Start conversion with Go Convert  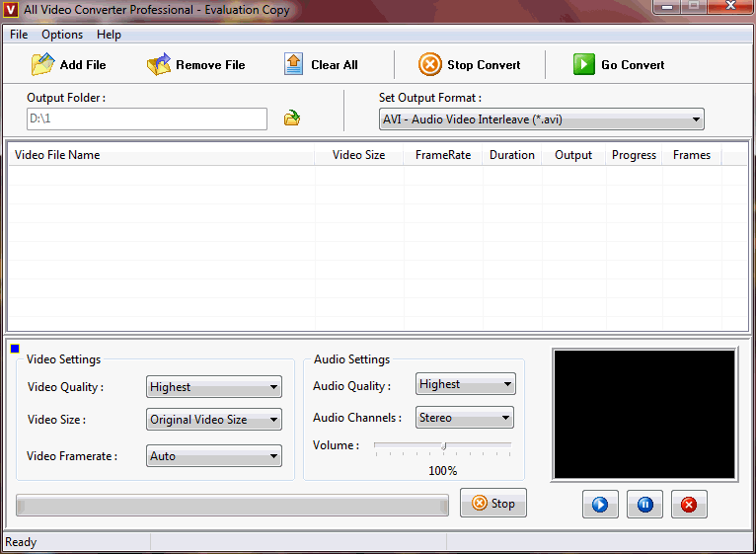click(x=619, y=64)
